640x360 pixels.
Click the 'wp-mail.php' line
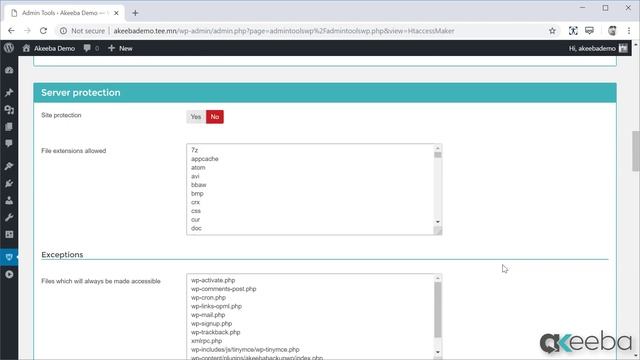click(208, 315)
